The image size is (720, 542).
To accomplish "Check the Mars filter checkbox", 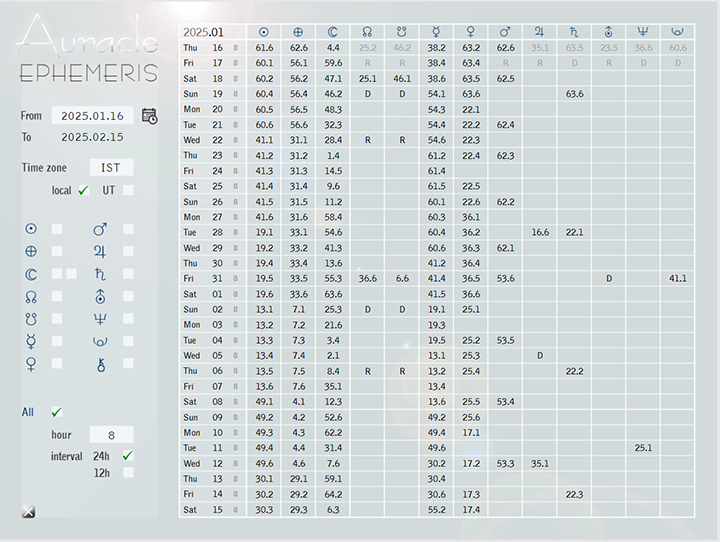I will pyautogui.click(x=128, y=229).
